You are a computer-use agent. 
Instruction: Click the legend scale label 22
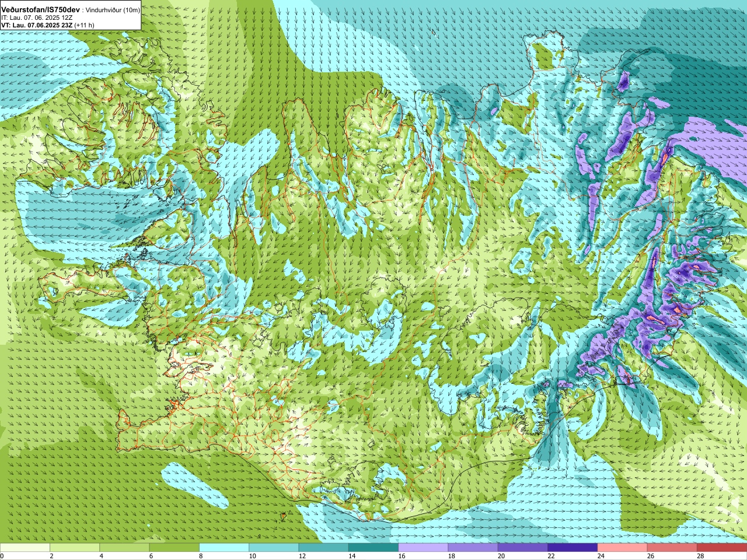(x=551, y=556)
